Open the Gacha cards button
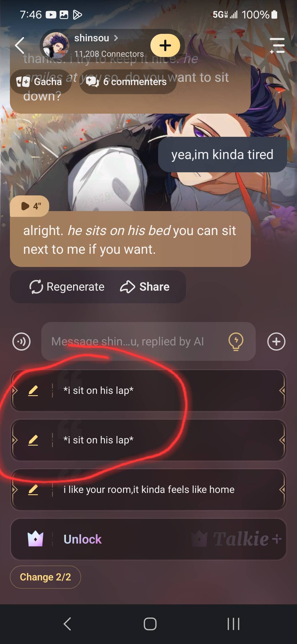The height and width of the screenshot is (644, 297). [40, 82]
